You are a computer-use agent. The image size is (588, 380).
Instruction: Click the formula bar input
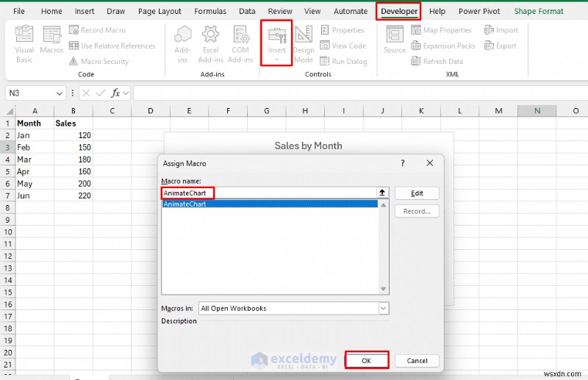point(360,93)
